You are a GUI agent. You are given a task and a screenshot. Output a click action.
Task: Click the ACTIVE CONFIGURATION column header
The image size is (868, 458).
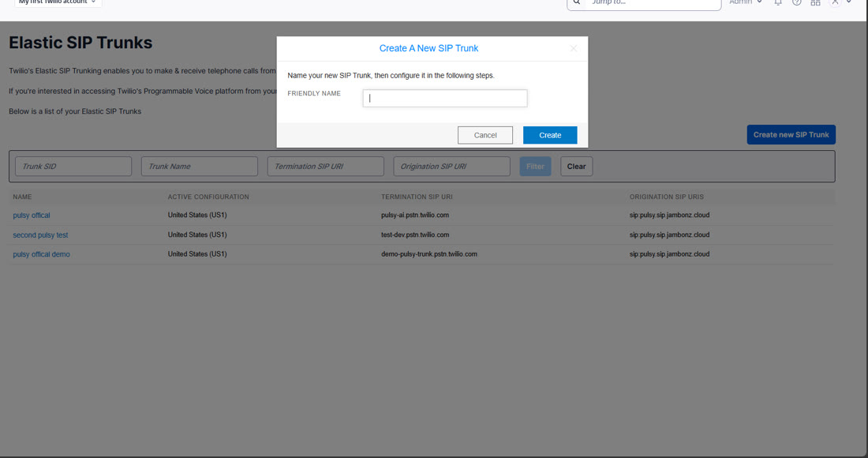click(208, 197)
